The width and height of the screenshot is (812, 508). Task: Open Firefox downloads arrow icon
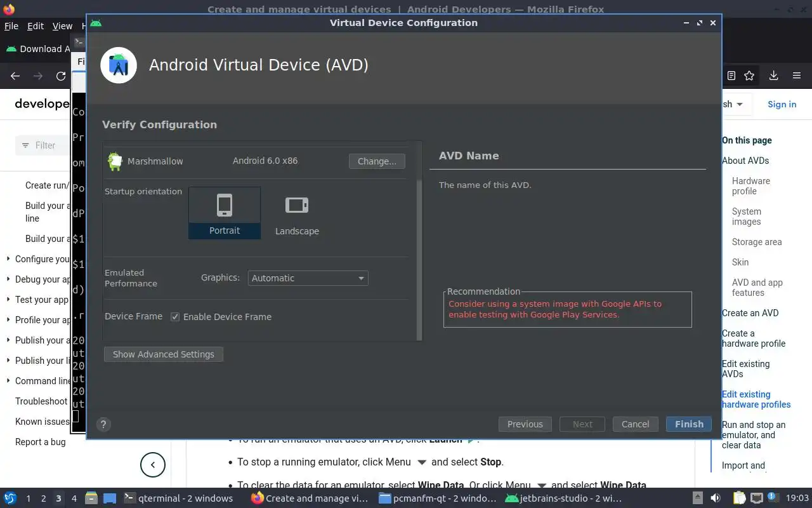[x=773, y=76]
